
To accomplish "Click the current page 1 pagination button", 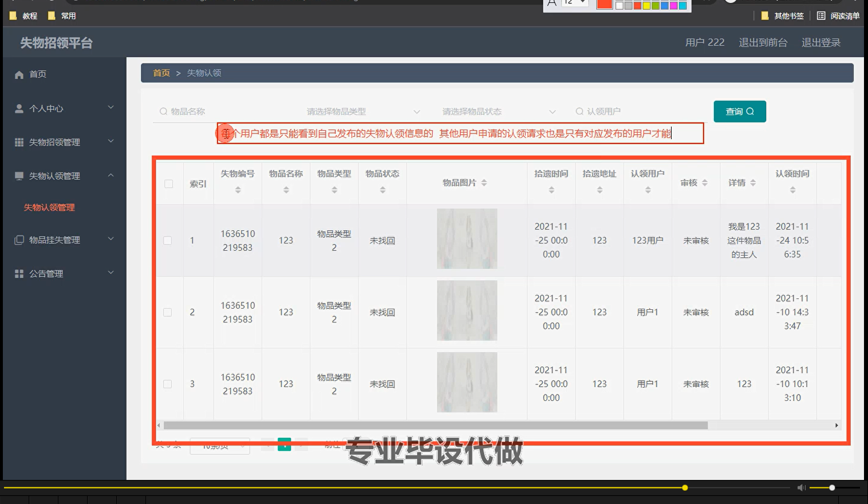I will pos(285,445).
